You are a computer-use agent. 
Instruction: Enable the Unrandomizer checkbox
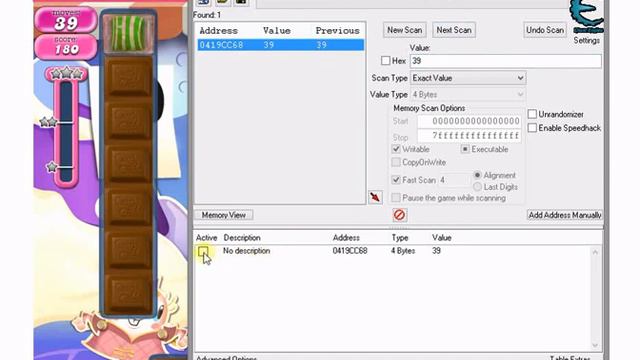point(532,114)
